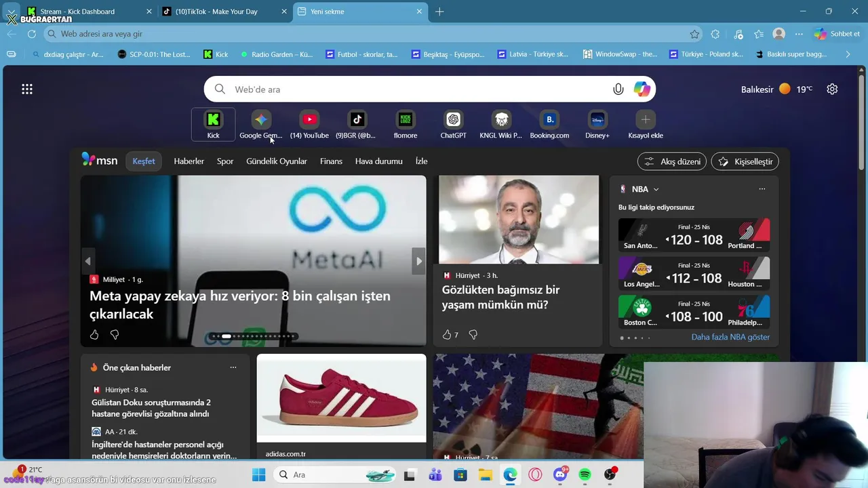Click Daha fazla NBA göster link
Viewport: 868px width, 488px height.
[730, 337]
